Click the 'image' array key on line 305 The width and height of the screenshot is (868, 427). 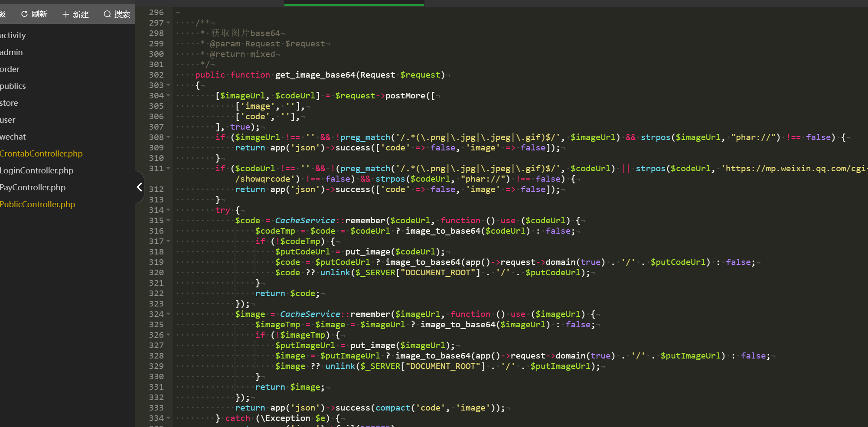pyautogui.click(x=258, y=106)
